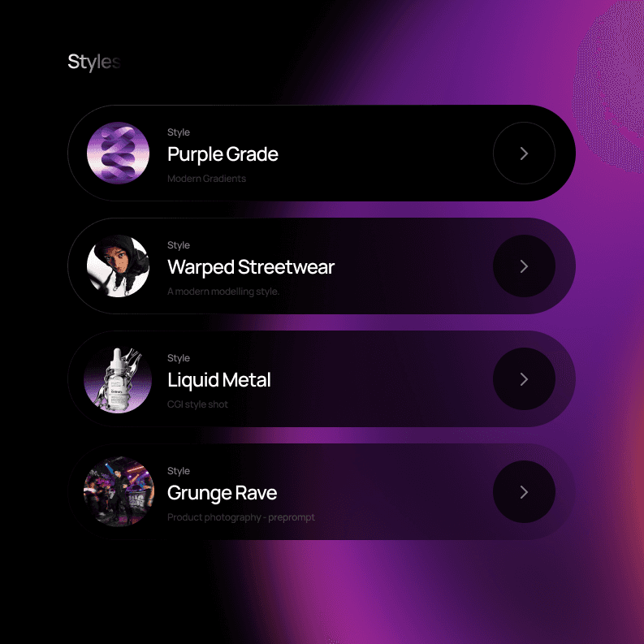Viewport: 644px width, 644px height.
Task: Click the Warped Streetwear title text
Action: 251,267
